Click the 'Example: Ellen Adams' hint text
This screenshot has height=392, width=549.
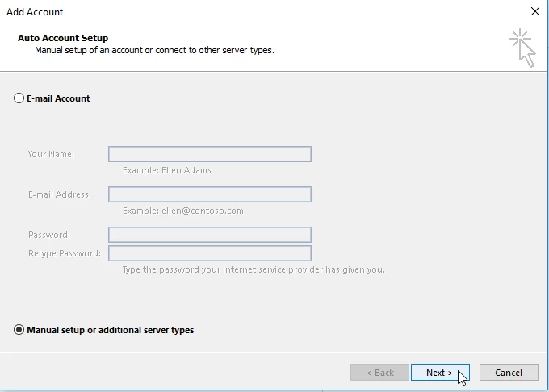(x=167, y=170)
